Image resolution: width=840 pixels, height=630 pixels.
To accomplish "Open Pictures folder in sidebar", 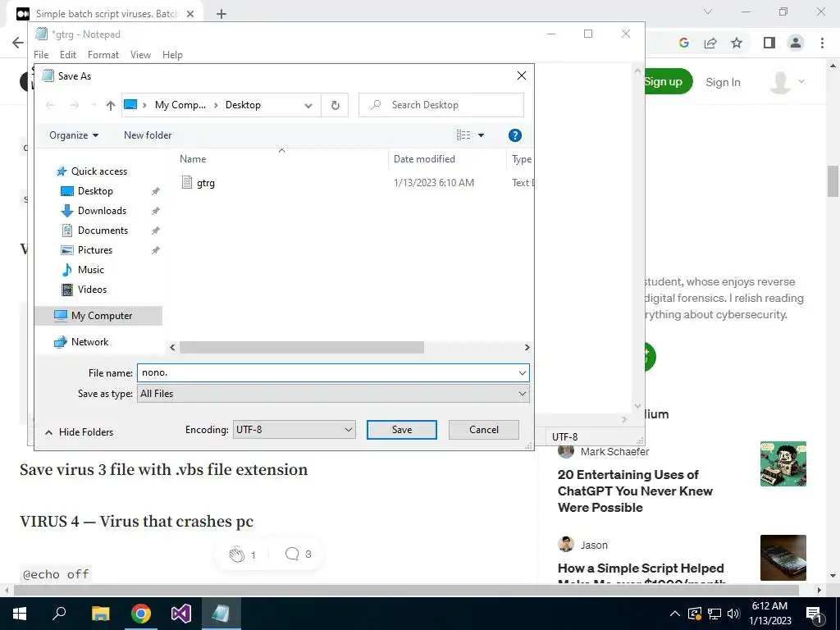I will (95, 250).
